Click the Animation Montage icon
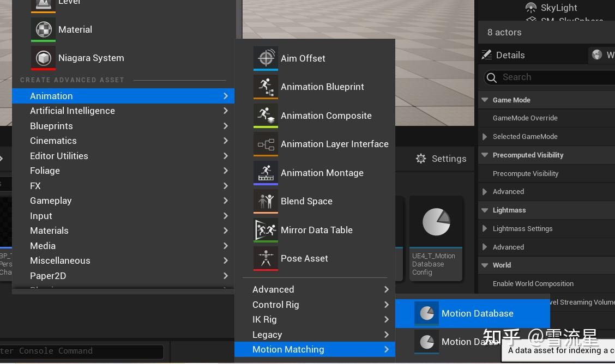This screenshot has width=615, height=364. pyautogui.click(x=266, y=173)
